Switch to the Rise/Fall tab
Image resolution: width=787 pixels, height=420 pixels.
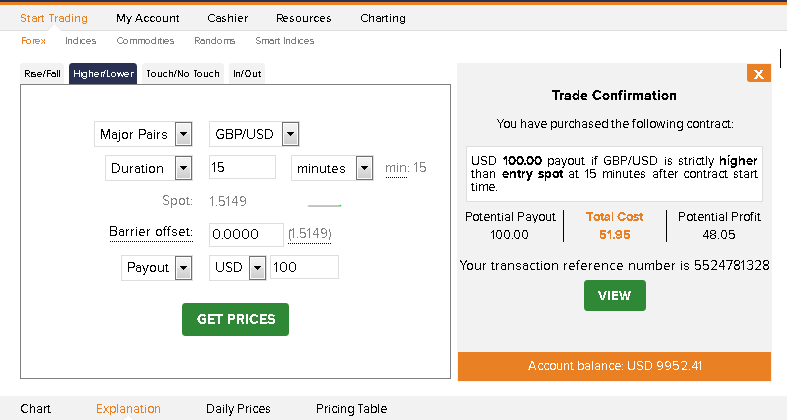pyautogui.click(x=43, y=74)
